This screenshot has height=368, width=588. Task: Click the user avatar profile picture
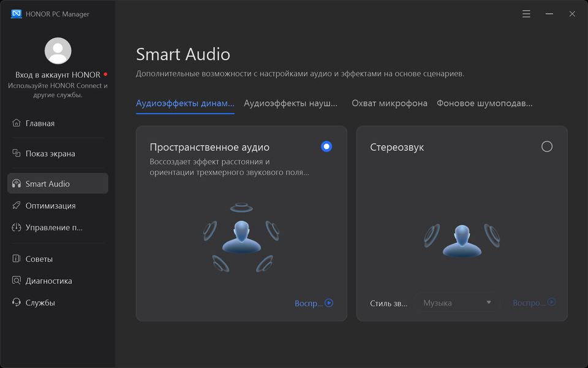(58, 51)
